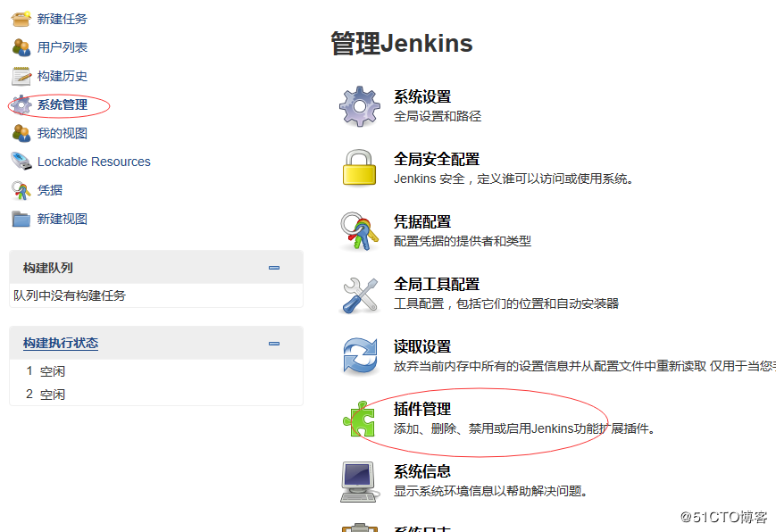The image size is (776, 532).
Task: Open 全局安全配置
Action: [437, 160]
